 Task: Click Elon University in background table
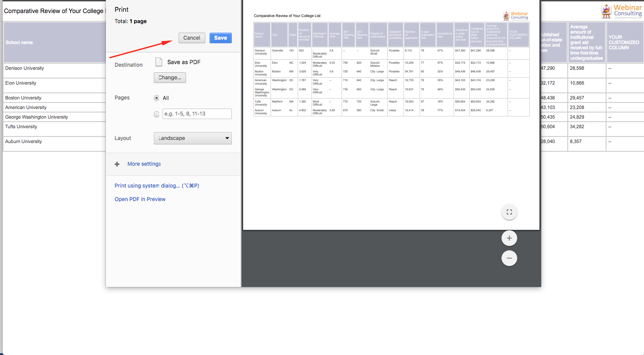(20, 83)
